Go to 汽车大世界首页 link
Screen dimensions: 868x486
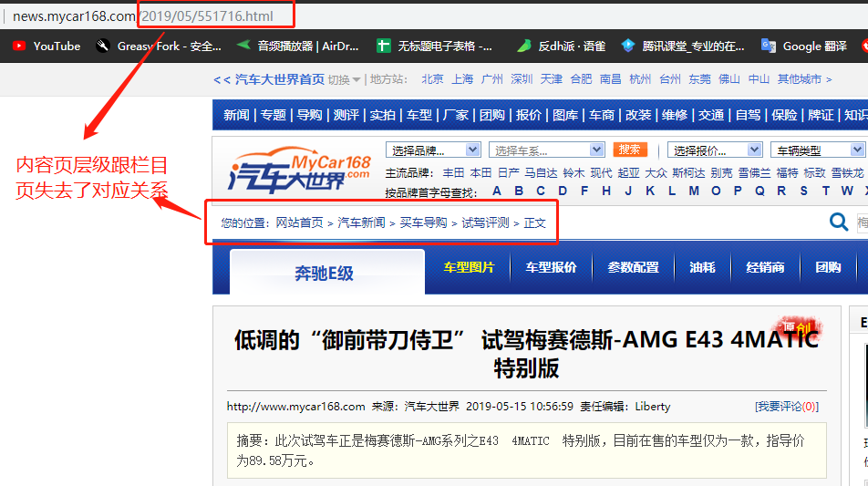(x=280, y=79)
